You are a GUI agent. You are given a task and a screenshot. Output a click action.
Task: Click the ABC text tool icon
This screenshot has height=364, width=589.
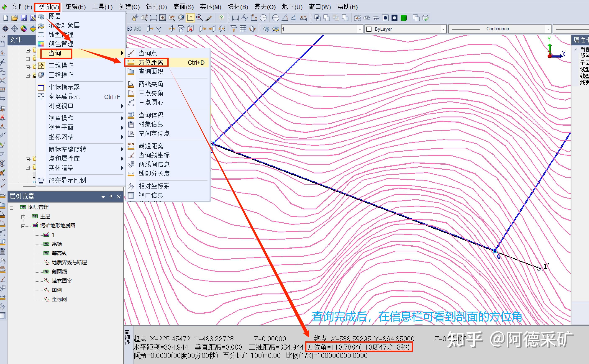(x=137, y=29)
